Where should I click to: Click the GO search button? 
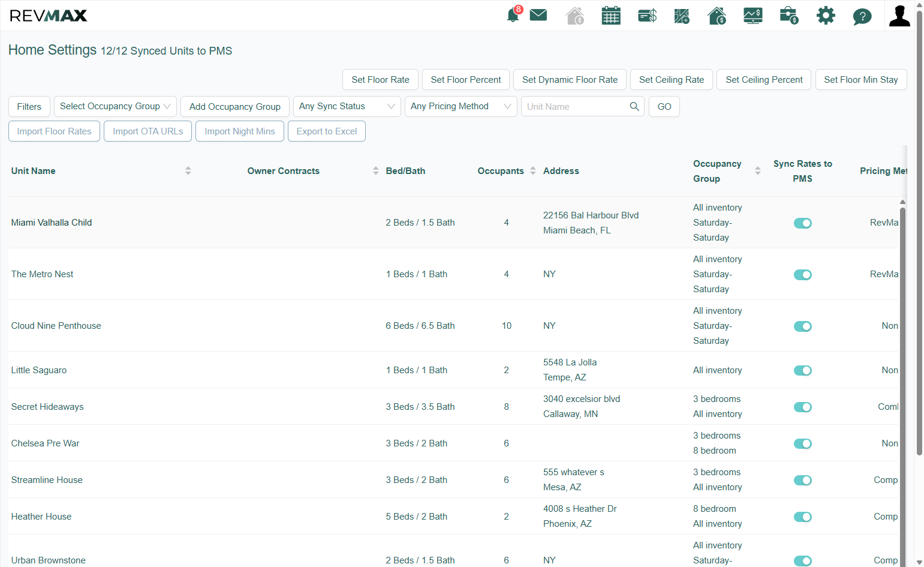664,107
